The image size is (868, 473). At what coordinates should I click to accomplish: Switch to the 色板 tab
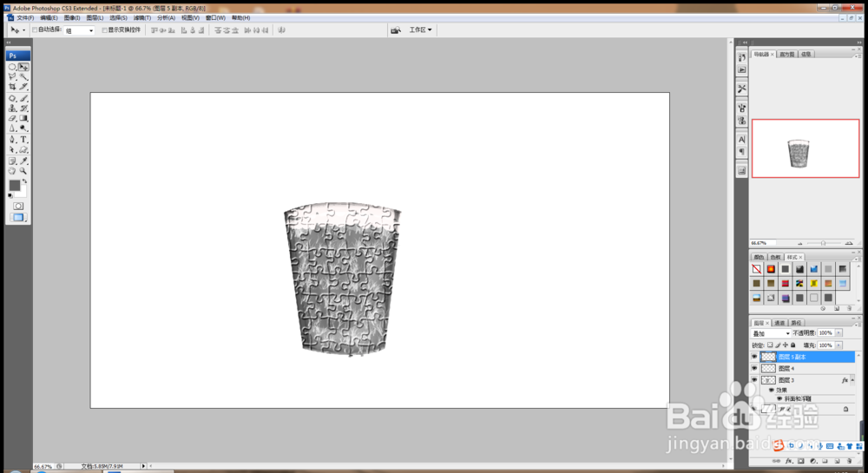pyautogui.click(x=775, y=257)
